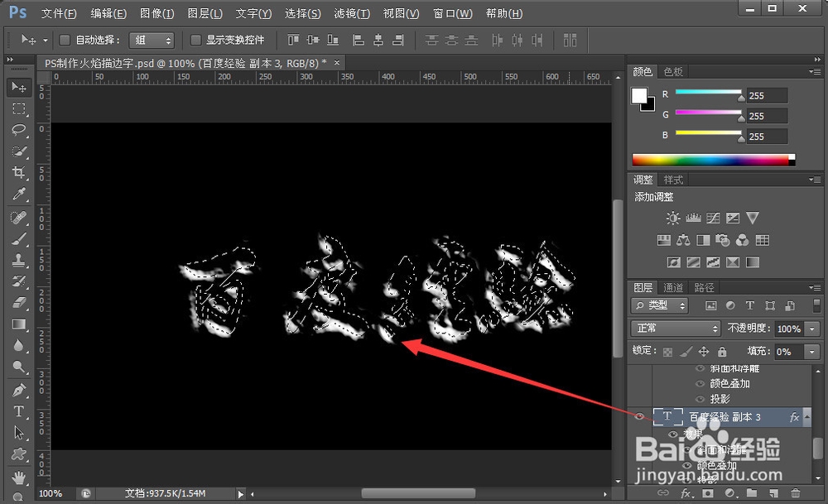
Task: Click the add layer mask icon
Action: [x=708, y=493]
